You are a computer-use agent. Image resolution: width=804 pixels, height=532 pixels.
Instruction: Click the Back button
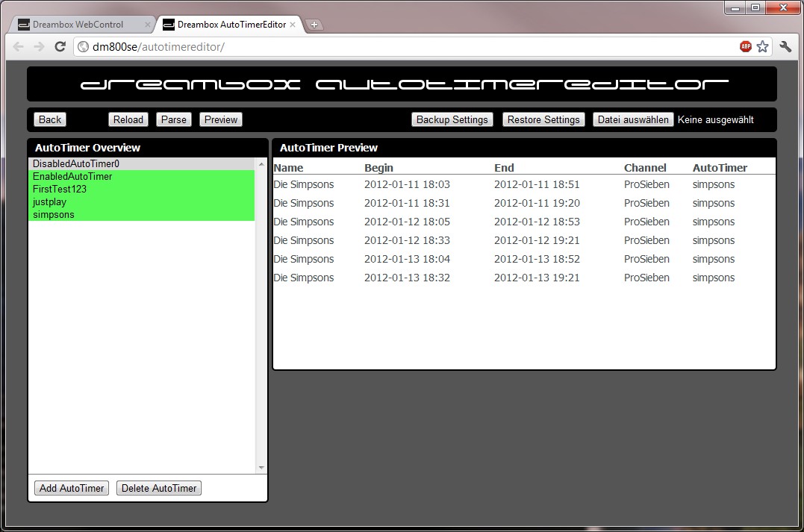click(50, 119)
